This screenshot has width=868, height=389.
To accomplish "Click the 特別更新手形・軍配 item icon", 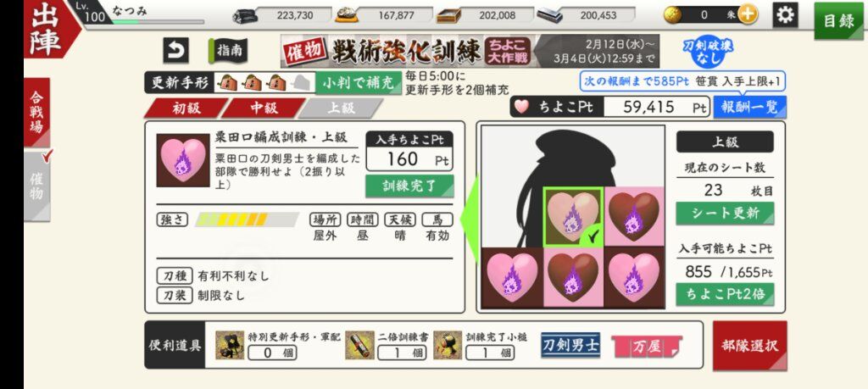I will click(230, 345).
